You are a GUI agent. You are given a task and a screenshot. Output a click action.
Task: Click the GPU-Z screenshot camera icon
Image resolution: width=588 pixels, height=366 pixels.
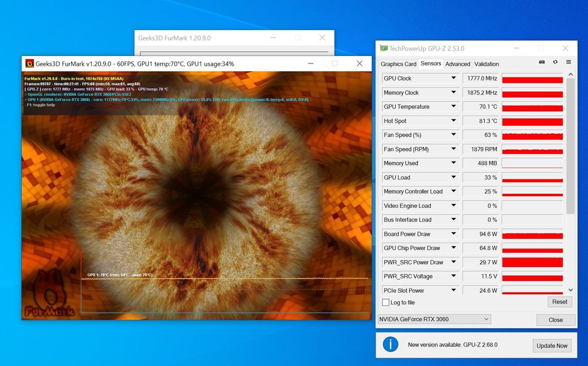coord(542,62)
